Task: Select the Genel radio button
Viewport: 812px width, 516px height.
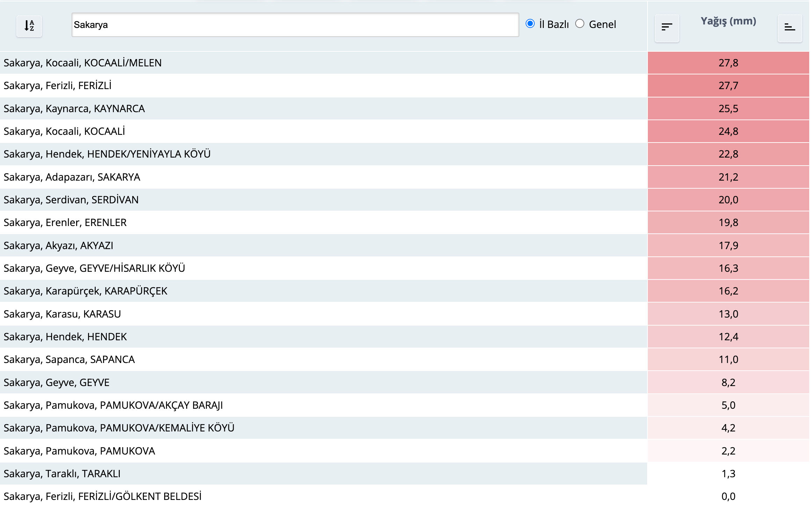Action: click(579, 24)
